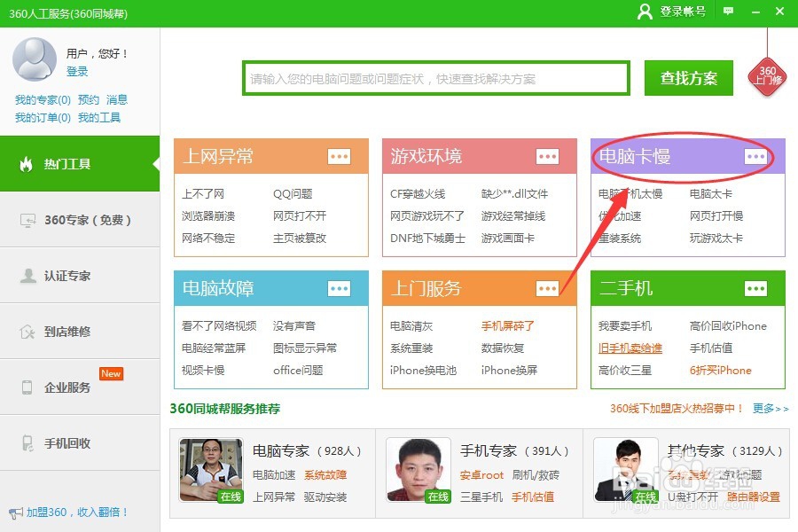The image size is (798, 532).
Task: Click the shop repair icon beside 到店维修
Action: pyautogui.click(x=27, y=332)
